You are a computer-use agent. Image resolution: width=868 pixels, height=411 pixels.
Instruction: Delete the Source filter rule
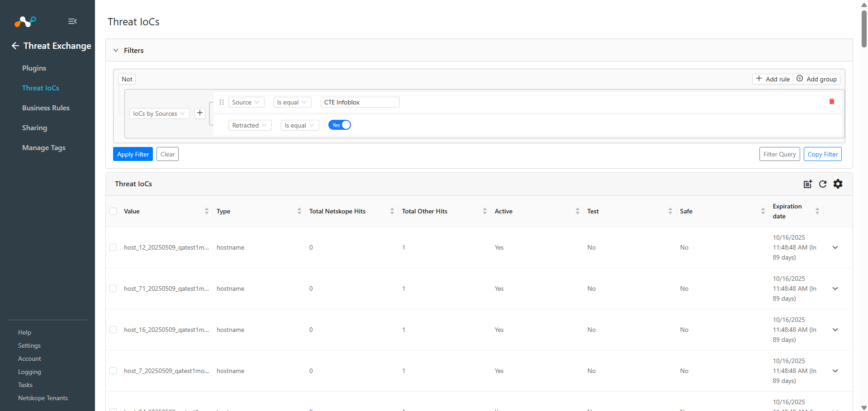tap(831, 101)
